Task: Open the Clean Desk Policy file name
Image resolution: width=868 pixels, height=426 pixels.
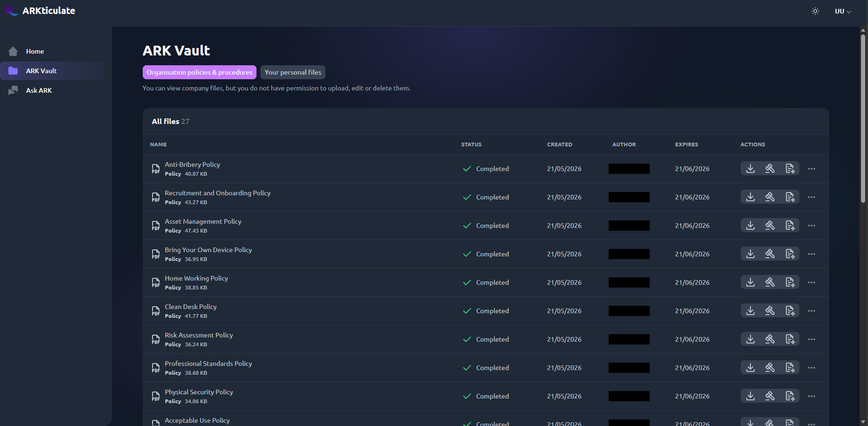Action: pos(191,307)
